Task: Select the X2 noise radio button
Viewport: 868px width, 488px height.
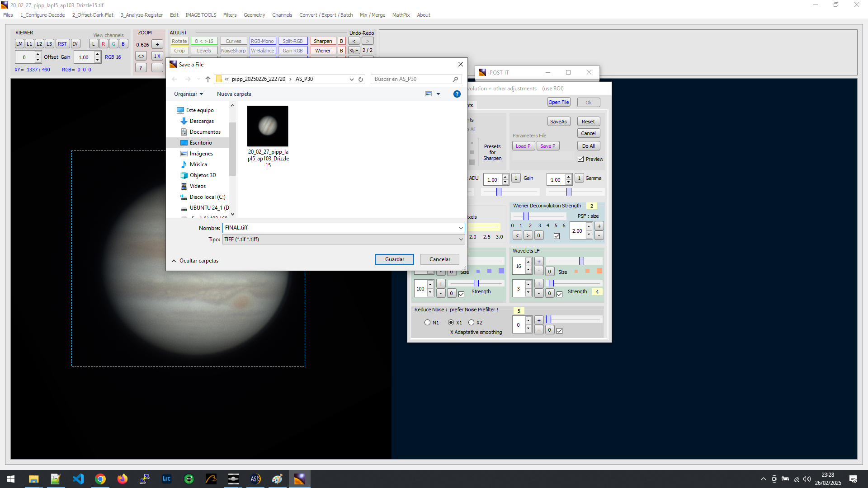Action: (x=472, y=323)
